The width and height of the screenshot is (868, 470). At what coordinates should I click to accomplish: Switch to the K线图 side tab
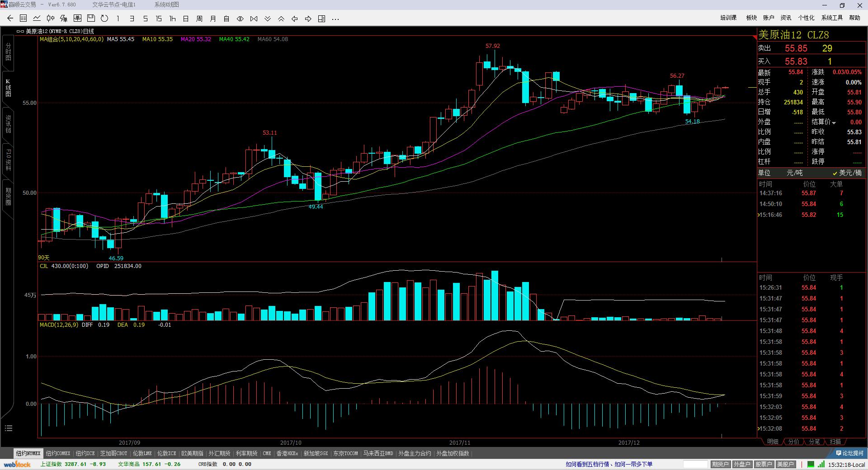(8, 88)
